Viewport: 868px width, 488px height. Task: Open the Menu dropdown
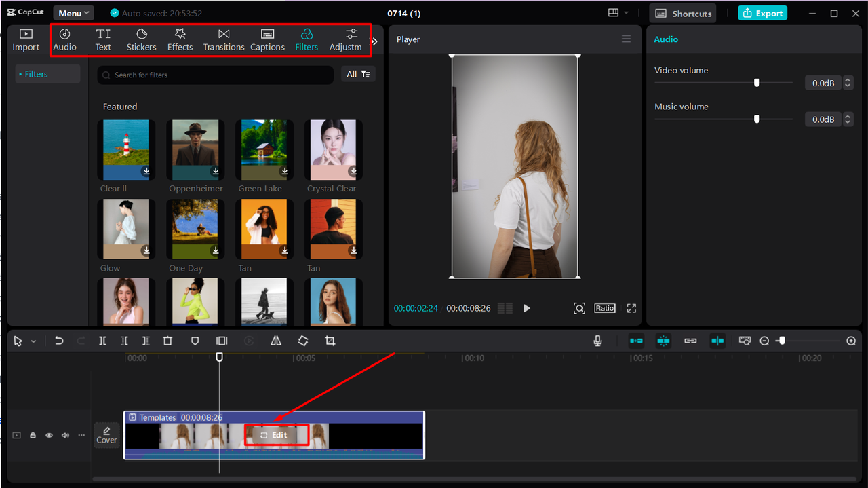click(73, 13)
